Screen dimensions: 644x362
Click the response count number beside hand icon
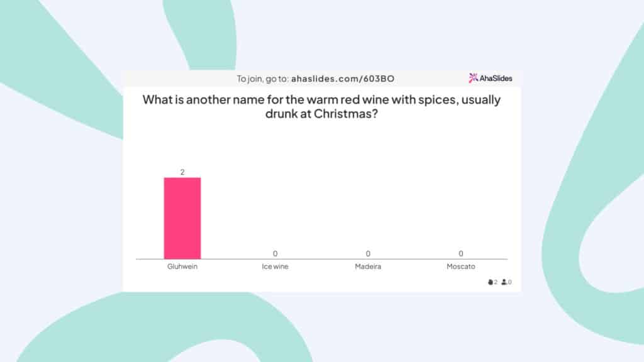(496, 282)
